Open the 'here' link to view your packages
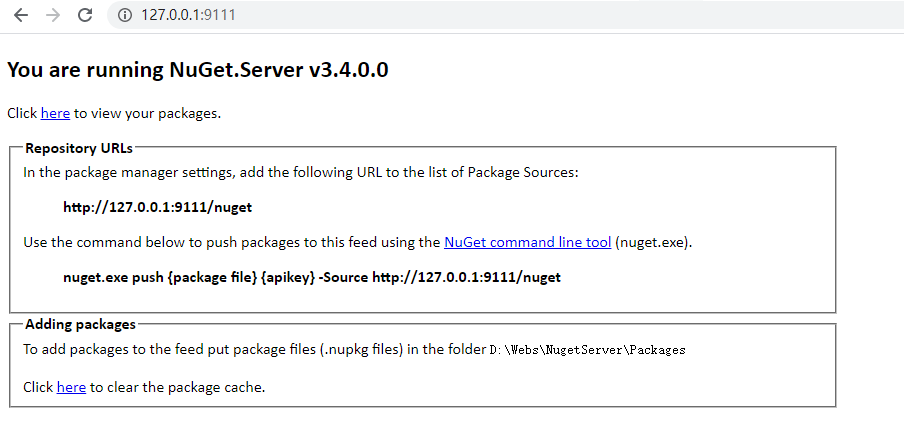904x434 pixels. (55, 113)
